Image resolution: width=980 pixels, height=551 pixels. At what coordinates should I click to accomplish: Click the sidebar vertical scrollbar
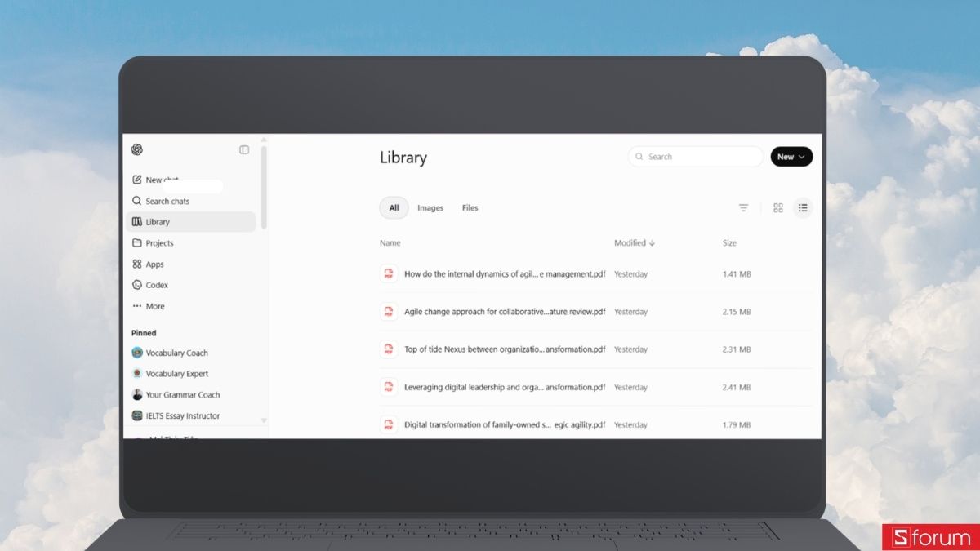pyautogui.click(x=264, y=188)
